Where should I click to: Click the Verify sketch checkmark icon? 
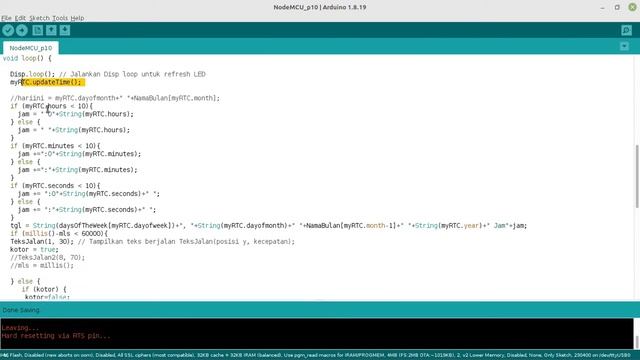[8, 30]
